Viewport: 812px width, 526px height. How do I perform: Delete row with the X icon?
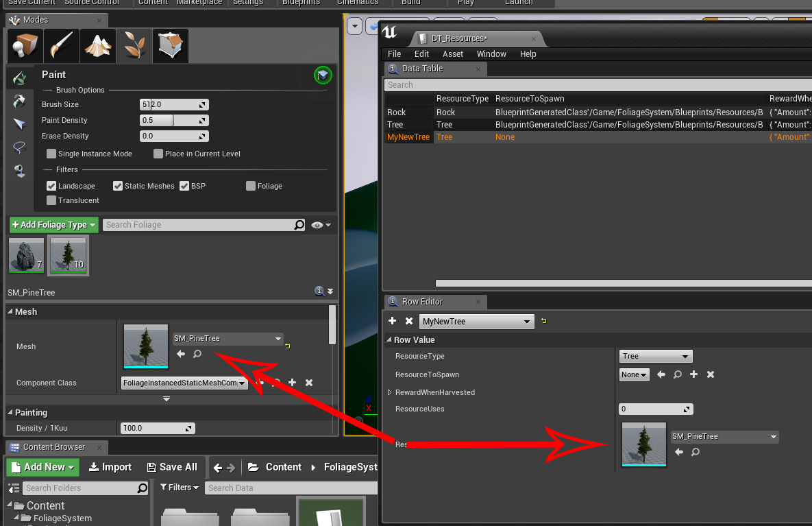click(409, 321)
